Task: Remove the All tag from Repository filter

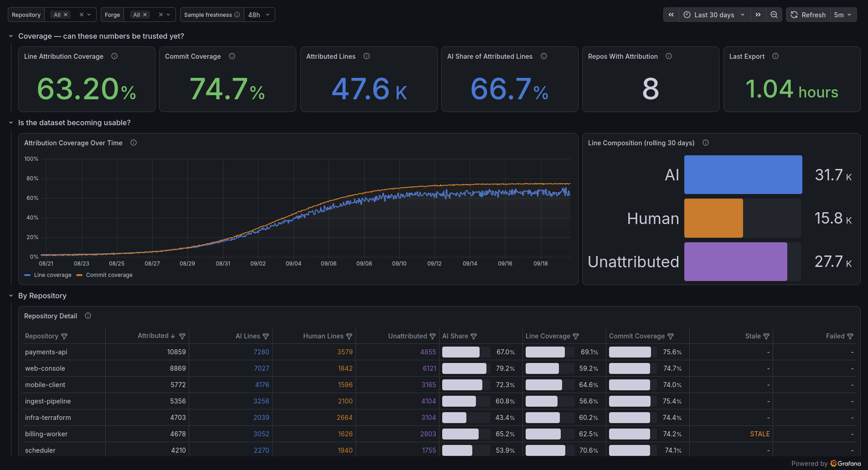Action: [x=66, y=15]
